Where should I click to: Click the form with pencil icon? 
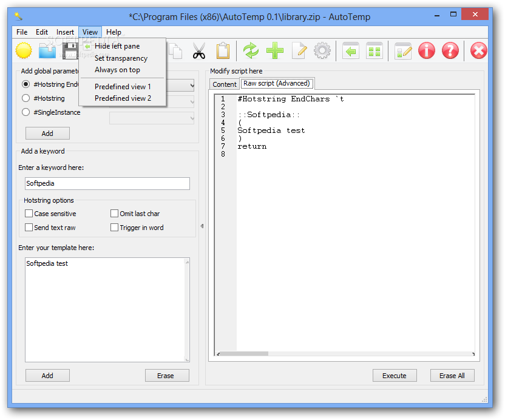(x=402, y=50)
